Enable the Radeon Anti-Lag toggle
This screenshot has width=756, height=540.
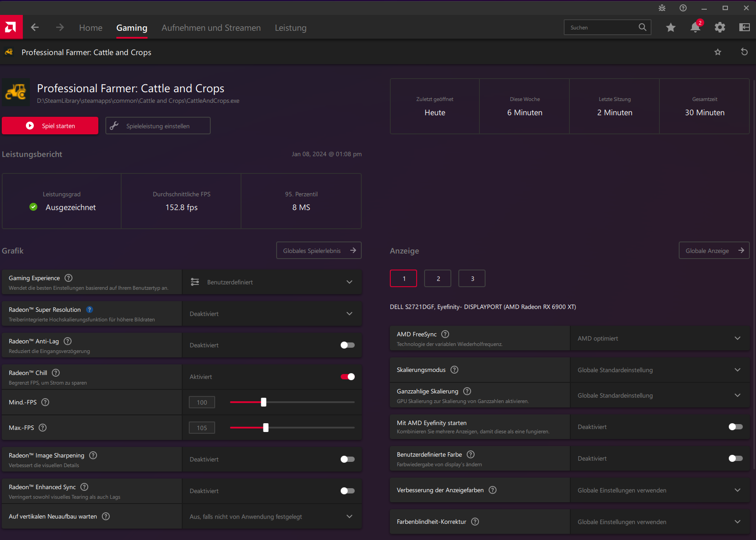(348, 345)
